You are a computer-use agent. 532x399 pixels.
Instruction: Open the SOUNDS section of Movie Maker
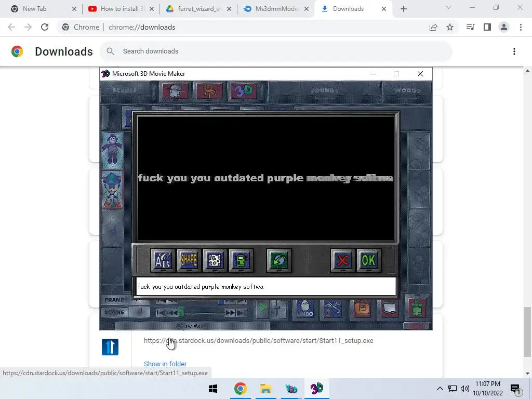pos(325,90)
